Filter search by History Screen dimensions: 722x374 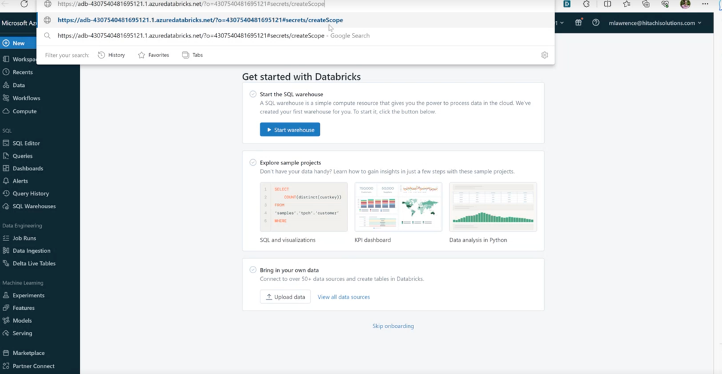tap(111, 55)
